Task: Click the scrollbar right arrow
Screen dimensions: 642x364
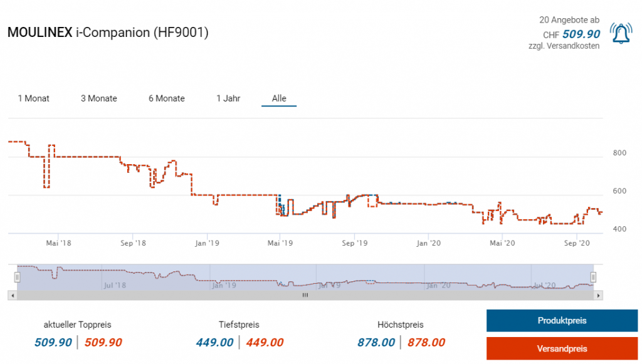Action: [599, 295]
